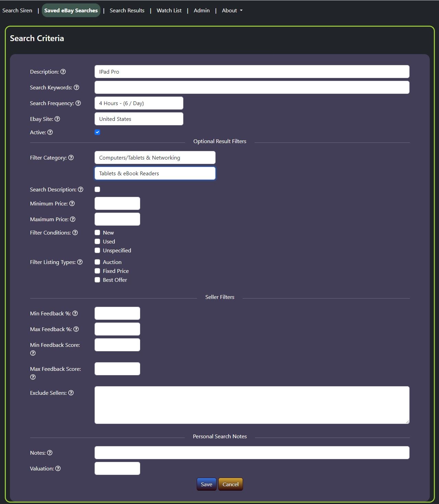Click help icon next to Description label

[63, 72]
